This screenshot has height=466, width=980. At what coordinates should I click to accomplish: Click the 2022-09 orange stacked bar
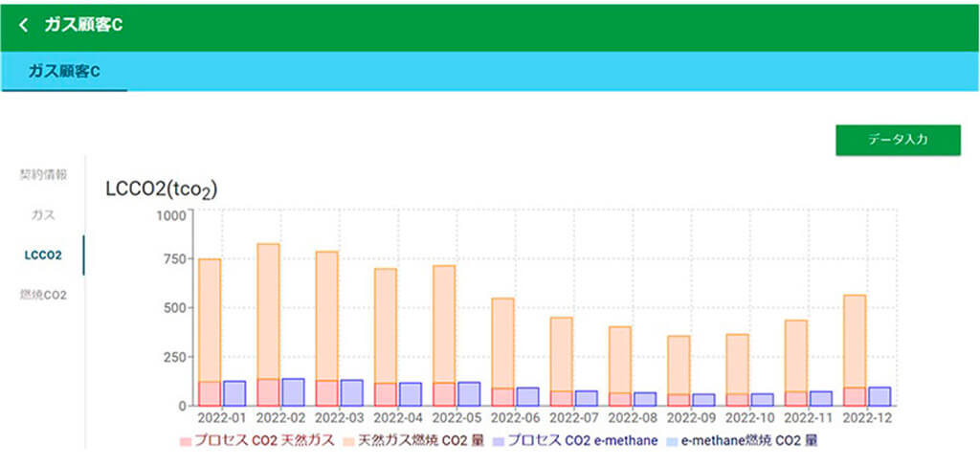point(678,365)
